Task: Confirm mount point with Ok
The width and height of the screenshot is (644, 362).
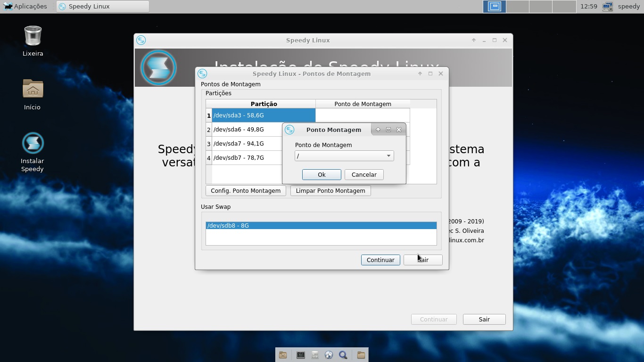Action: pyautogui.click(x=322, y=175)
